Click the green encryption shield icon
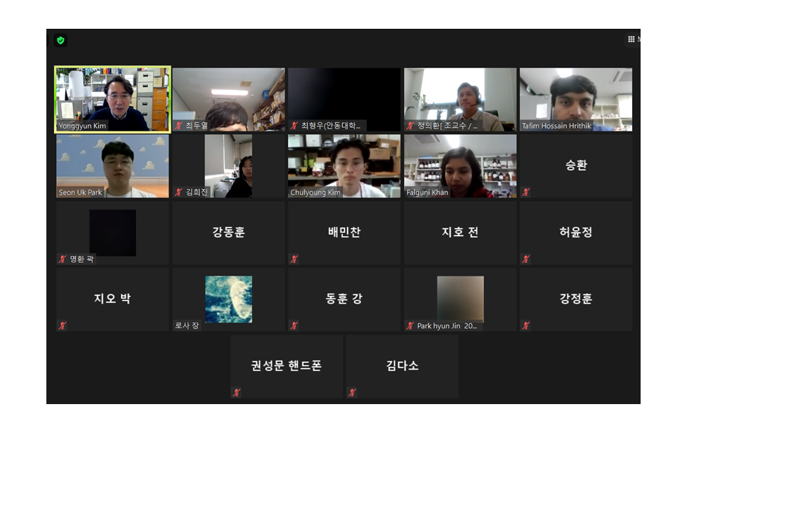 point(60,40)
